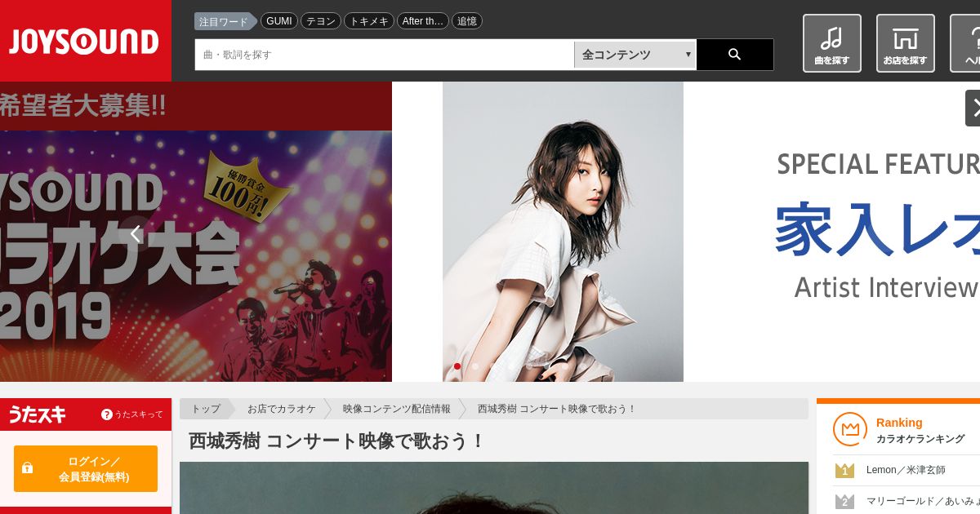Go to 映像コンテンツ配信情報 breadcrumb
The height and width of the screenshot is (514, 980).
click(x=396, y=409)
